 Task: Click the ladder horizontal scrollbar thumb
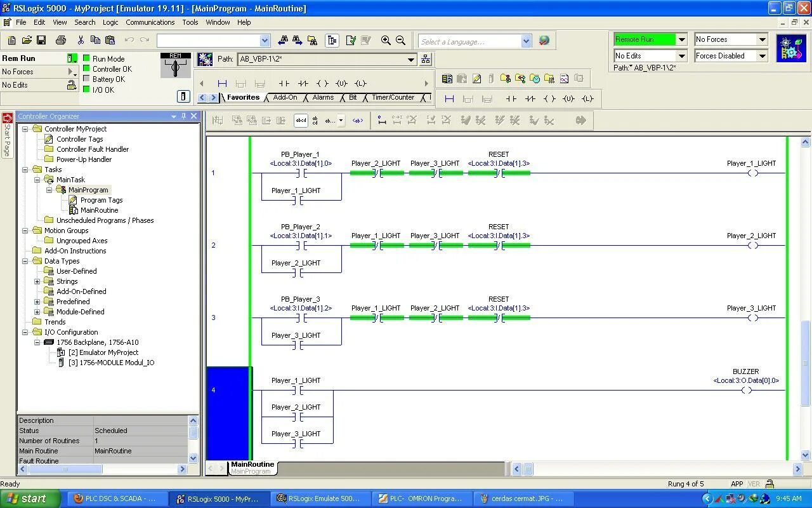click(528, 469)
